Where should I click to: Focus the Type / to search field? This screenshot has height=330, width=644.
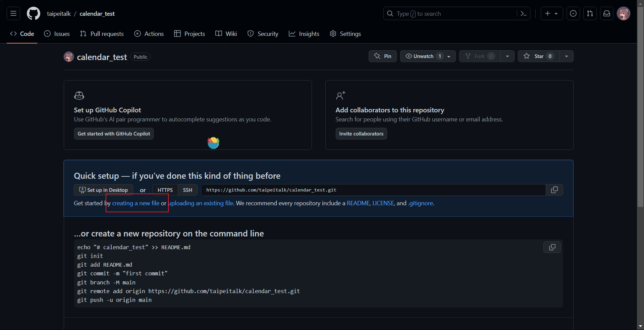(457, 13)
